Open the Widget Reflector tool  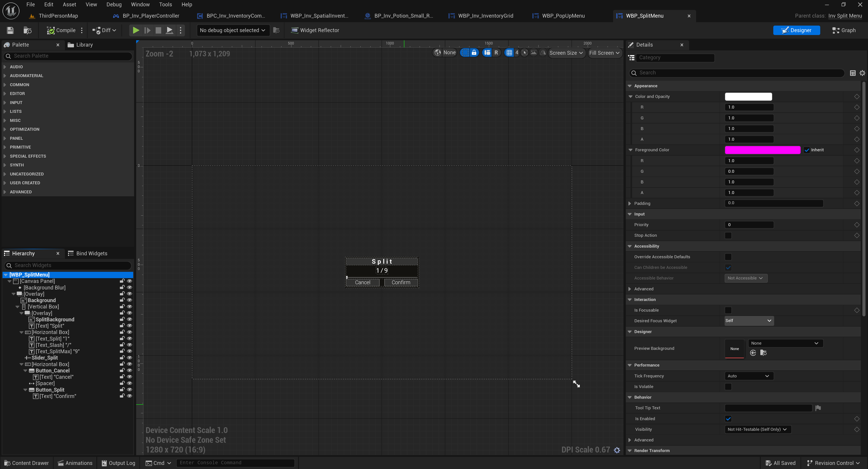click(x=315, y=30)
